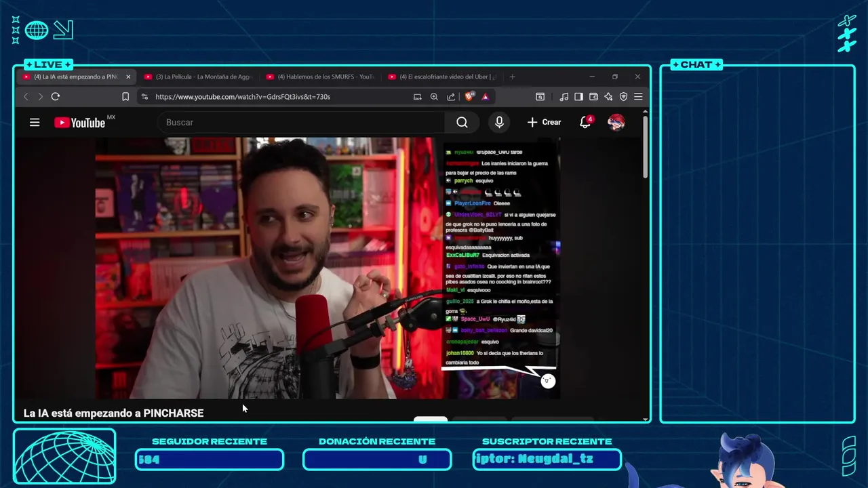This screenshot has width=868, height=488.
Task: Toggle the browser sidebar panel icon
Action: (578, 97)
